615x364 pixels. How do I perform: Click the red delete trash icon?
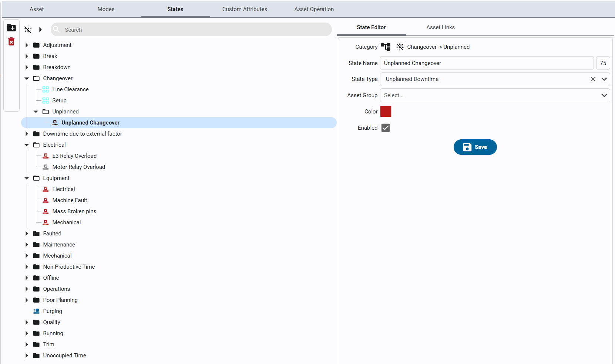coord(11,42)
